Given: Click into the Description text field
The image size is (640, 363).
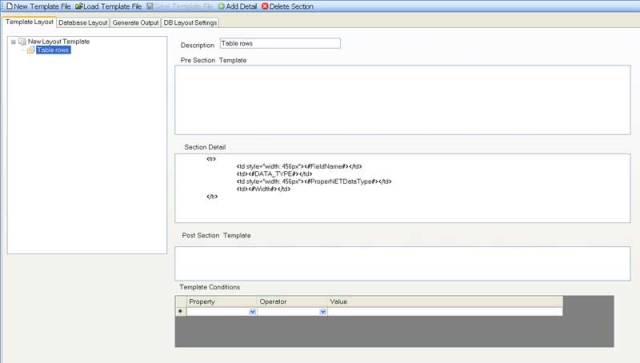Looking at the screenshot, I should 280,43.
